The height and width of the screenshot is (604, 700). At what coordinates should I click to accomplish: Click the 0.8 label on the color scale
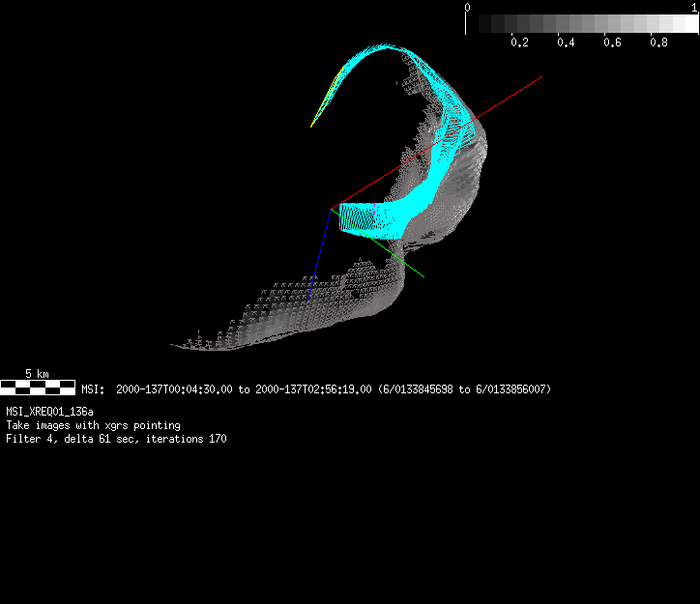click(x=659, y=43)
